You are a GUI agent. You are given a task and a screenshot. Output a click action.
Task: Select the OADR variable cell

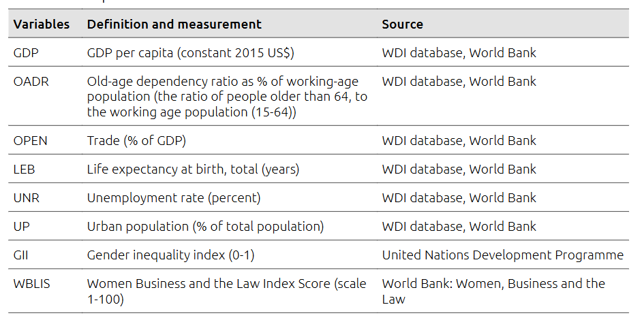click(31, 82)
